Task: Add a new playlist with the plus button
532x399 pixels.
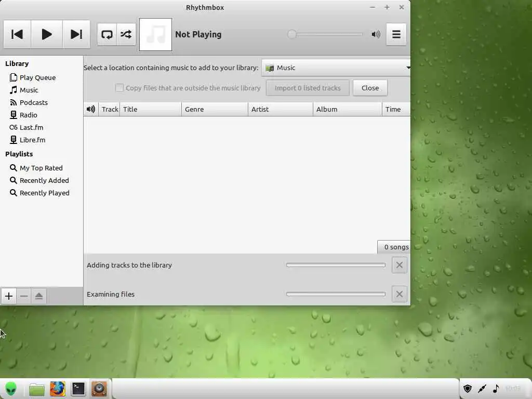Action: tap(9, 296)
